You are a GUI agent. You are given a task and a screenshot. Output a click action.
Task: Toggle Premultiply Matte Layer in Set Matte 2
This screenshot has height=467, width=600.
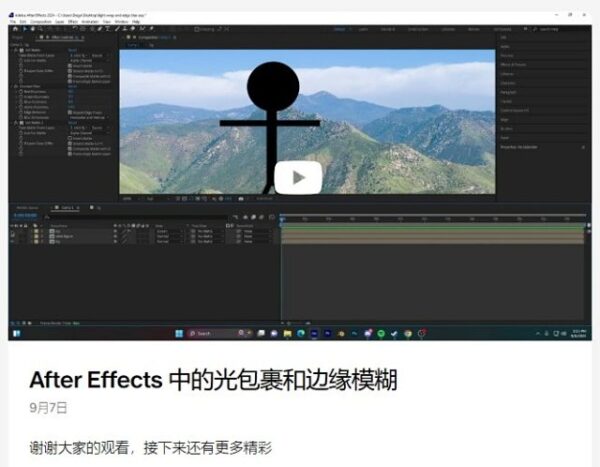coord(70,153)
